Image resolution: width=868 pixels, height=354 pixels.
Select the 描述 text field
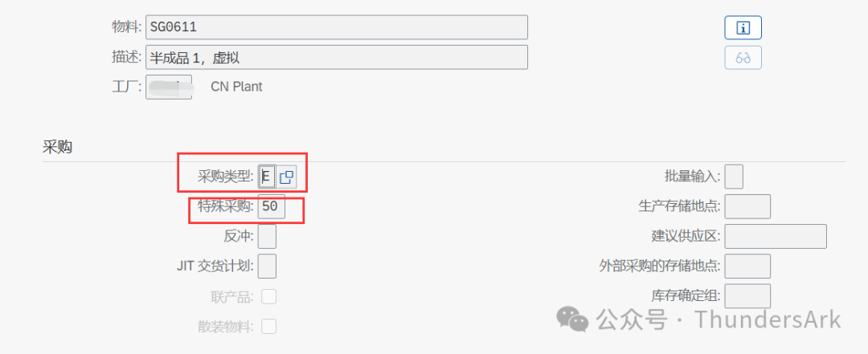pos(337,57)
